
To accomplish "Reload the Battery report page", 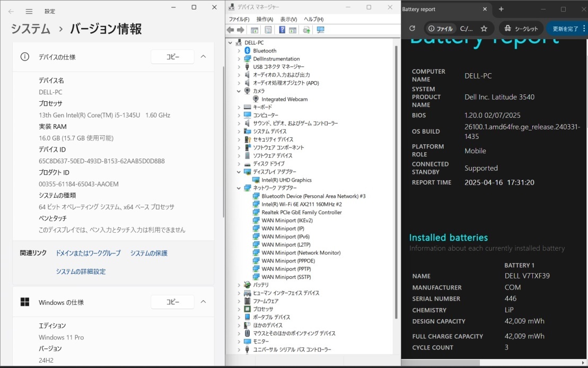I will tap(412, 29).
